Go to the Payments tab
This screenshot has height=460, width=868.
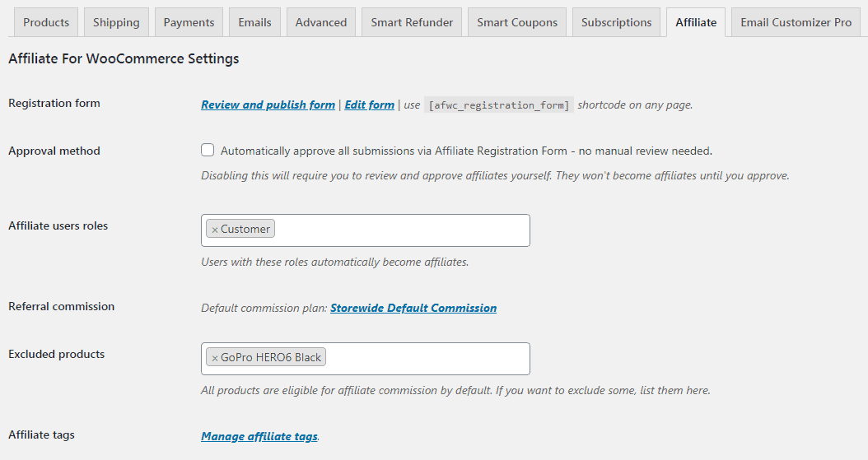coord(189,23)
